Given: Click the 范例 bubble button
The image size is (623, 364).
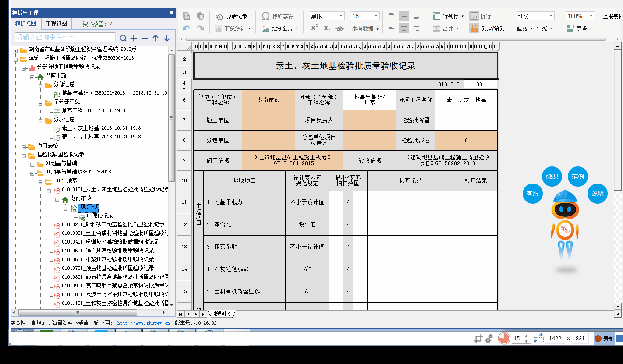Looking at the screenshot, I should pyautogui.click(x=577, y=177).
